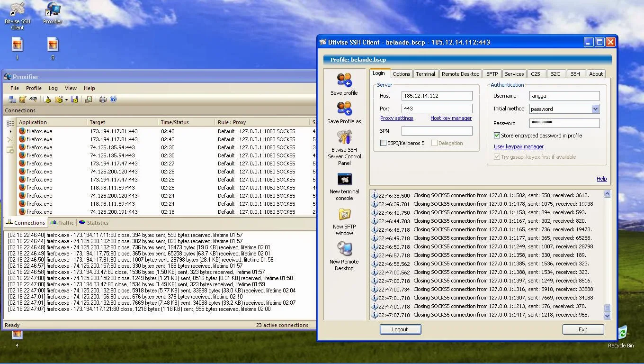Open Proxy Servers settings in Proxifier toolbar
The width and height of the screenshot is (644, 364).
point(12,100)
